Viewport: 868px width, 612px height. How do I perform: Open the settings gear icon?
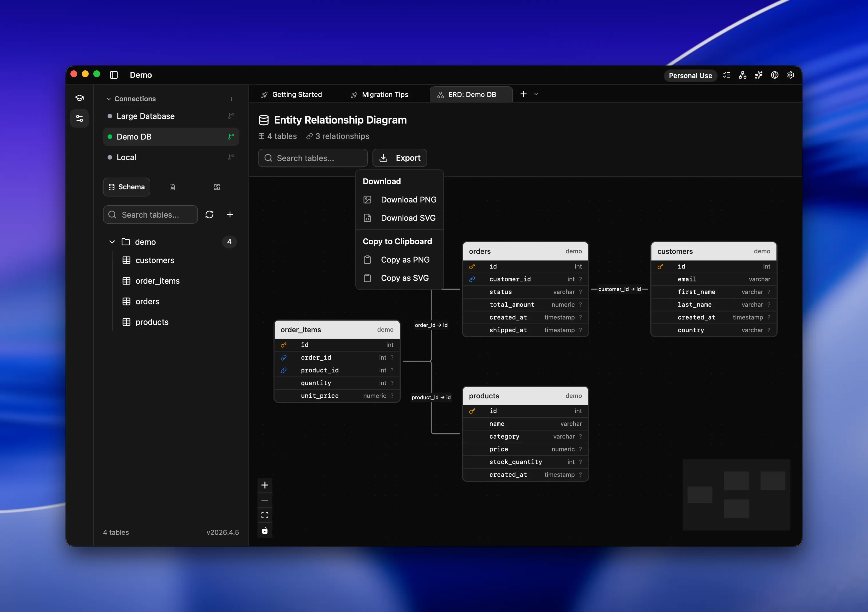(790, 75)
